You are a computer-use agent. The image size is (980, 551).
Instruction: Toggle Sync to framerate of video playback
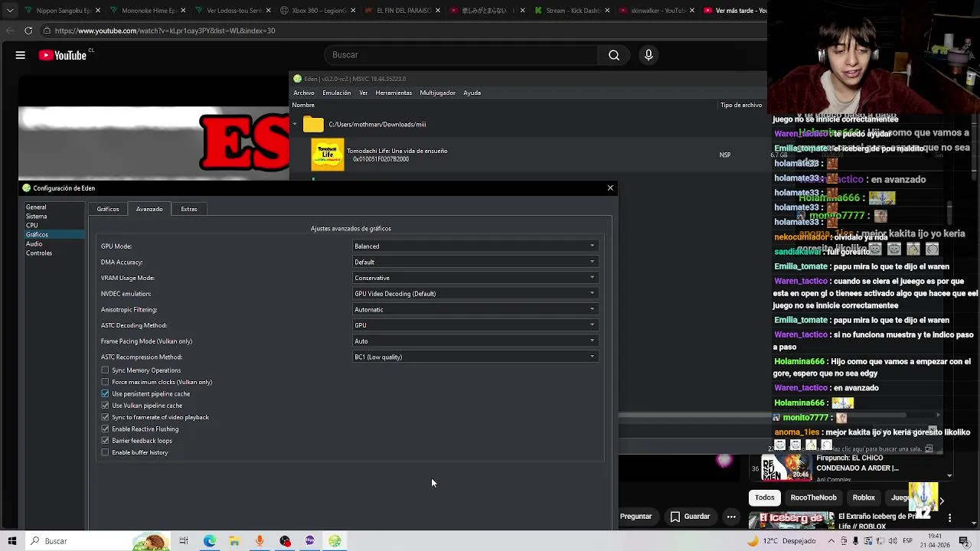[x=105, y=417]
